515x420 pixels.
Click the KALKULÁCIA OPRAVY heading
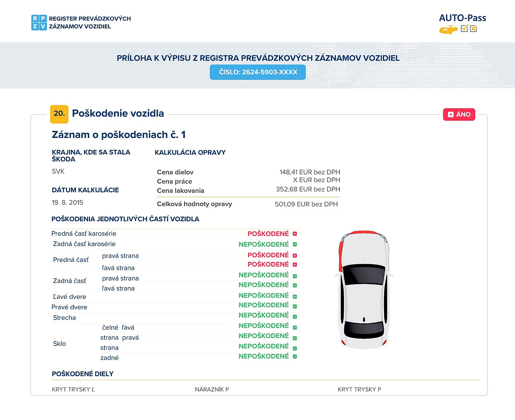coord(190,152)
